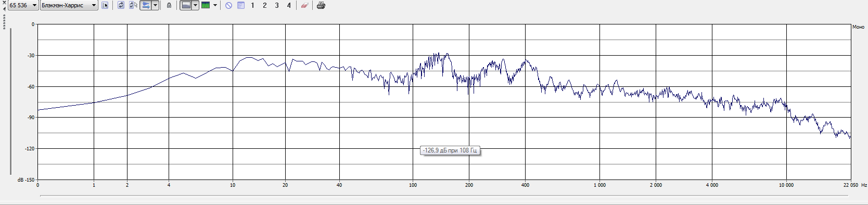868x205 pixels.
Task: Click the blue circle-slash clear icon
Action: [x=228, y=5]
